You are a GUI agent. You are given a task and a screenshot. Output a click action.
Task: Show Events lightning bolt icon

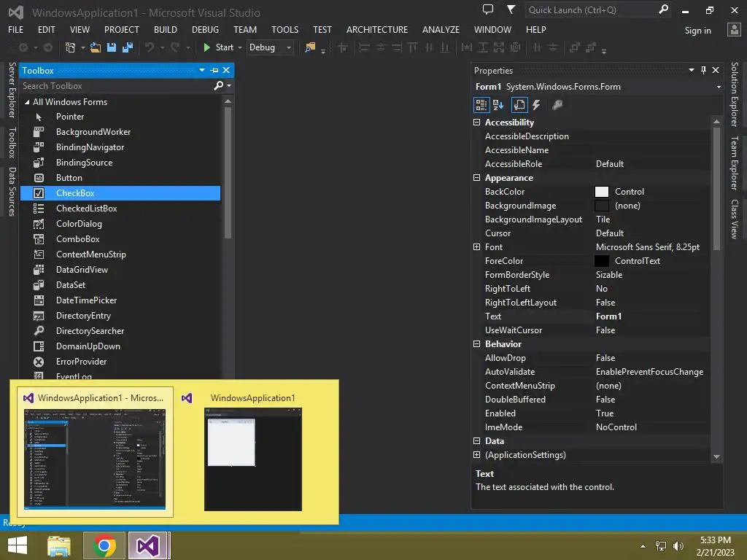(536, 105)
